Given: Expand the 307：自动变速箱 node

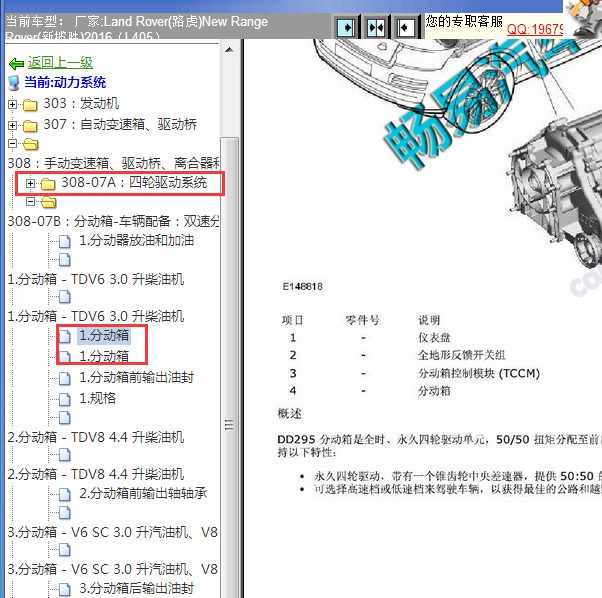Looking at the screenshot, I should 12,125.
